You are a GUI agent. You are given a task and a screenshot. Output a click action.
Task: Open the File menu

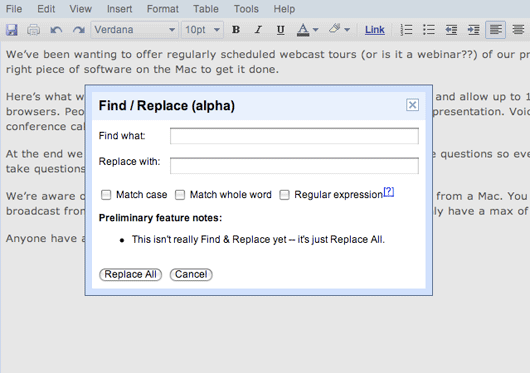click(x=14, y=9)
